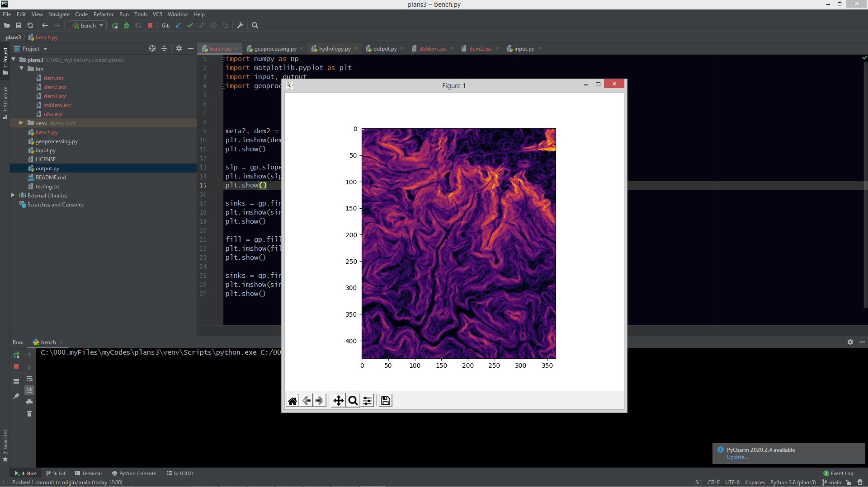Toggle soft-wrap in the Run console
868x487 pixels.
pyautogui.click(x=29, y=379)
